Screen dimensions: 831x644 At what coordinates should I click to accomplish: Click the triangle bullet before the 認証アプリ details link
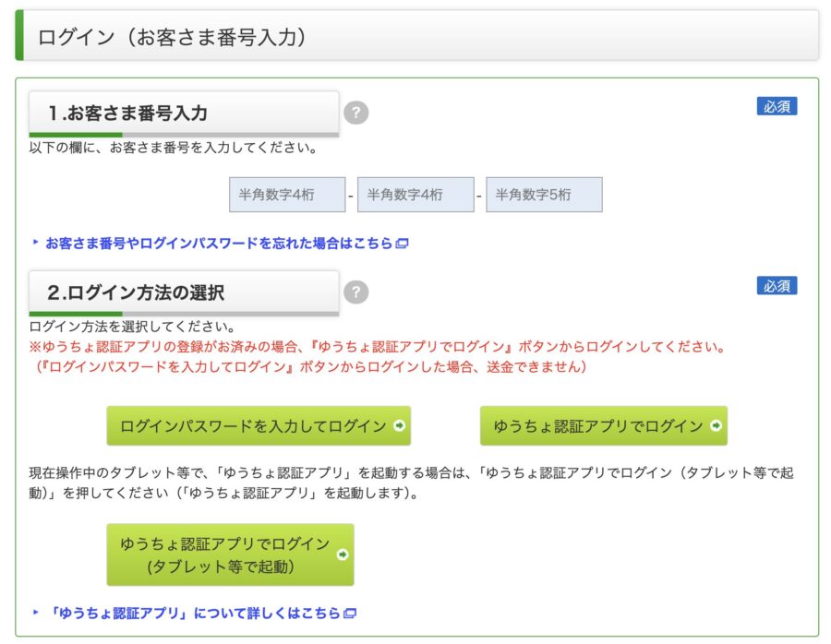click(36, 613)
